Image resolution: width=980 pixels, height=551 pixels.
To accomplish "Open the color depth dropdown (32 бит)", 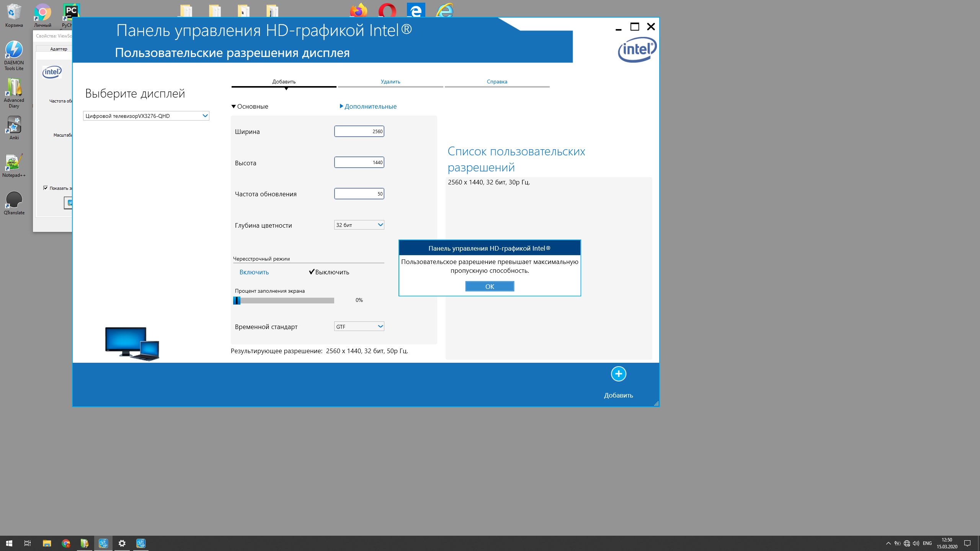I will click(x=359, y=225).
